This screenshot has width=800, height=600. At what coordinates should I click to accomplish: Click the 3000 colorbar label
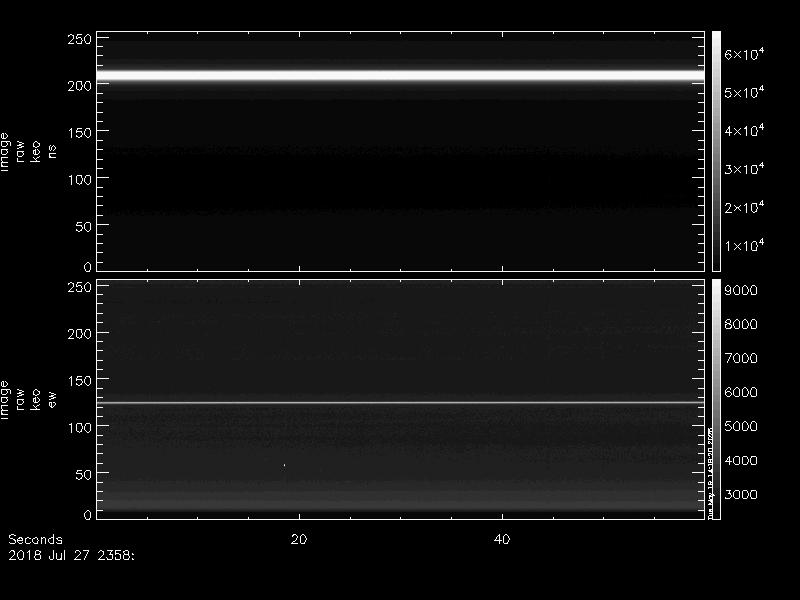[x=741, y=494]
